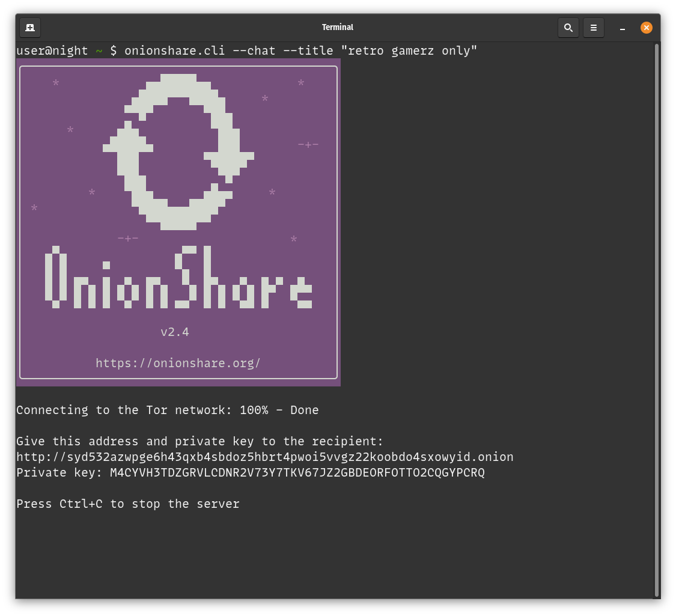Click the onionshare.cli command text
Viewport: 676px width, 616px height.
tap(174, 51)
